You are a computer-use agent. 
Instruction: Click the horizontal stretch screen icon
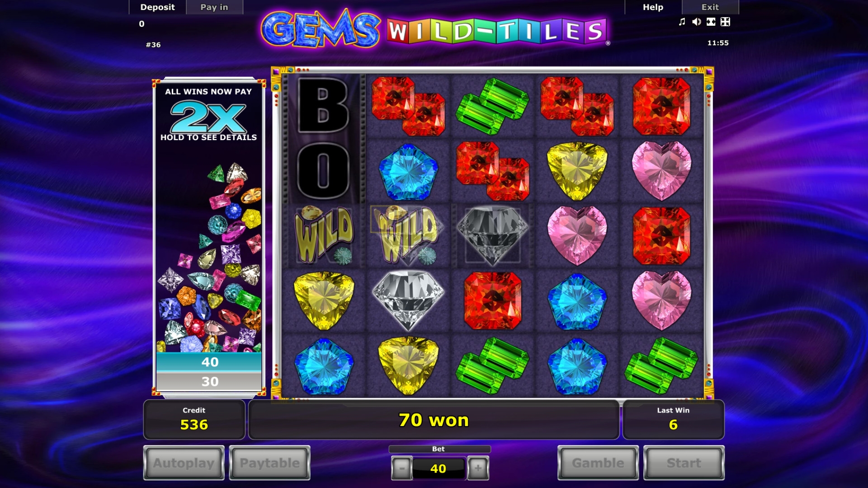coord(711,22)
